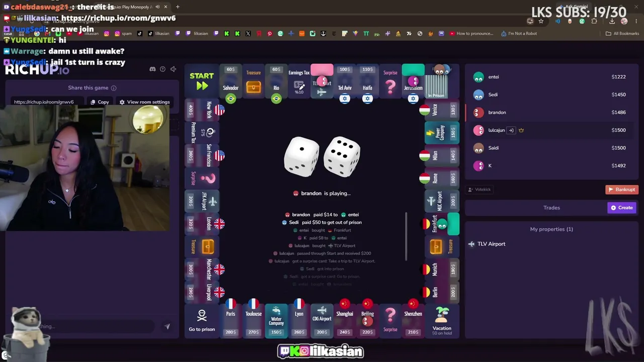This screenshot has height=362, width=644.
Task: Bookmark this page with the star icon
Action: [x=541, y=21]
